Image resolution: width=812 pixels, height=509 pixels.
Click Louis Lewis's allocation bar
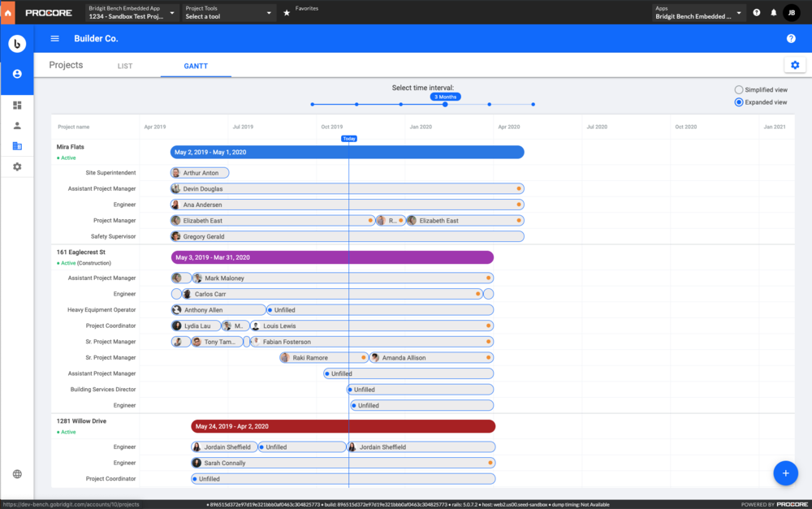[x=371, y=326]
